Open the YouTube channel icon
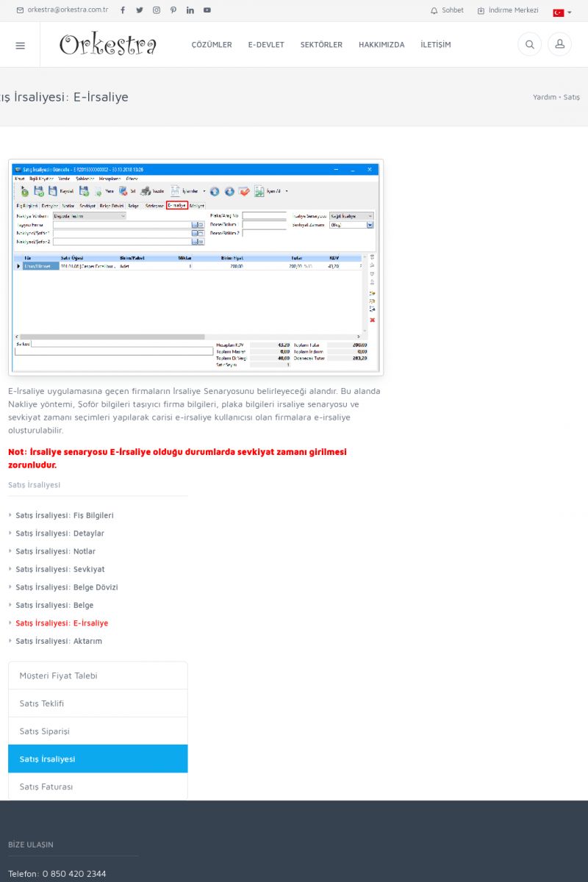The image size is (588, 882). point(207,10)
